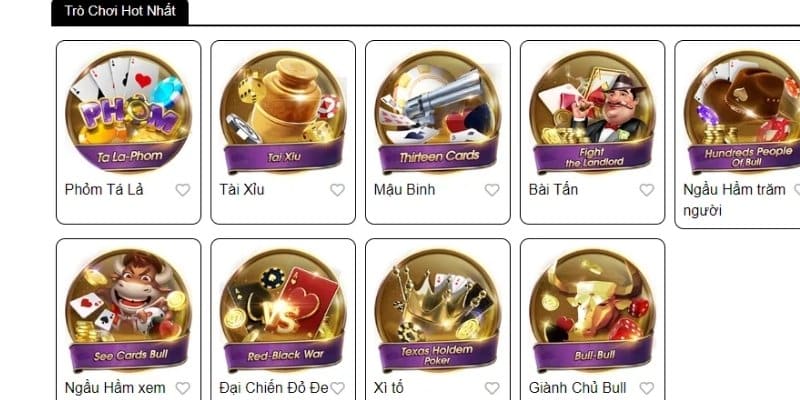Favorite Xì tố with heart icon
The width and height of the screenshot is (800, 400).
click(492, 388)
